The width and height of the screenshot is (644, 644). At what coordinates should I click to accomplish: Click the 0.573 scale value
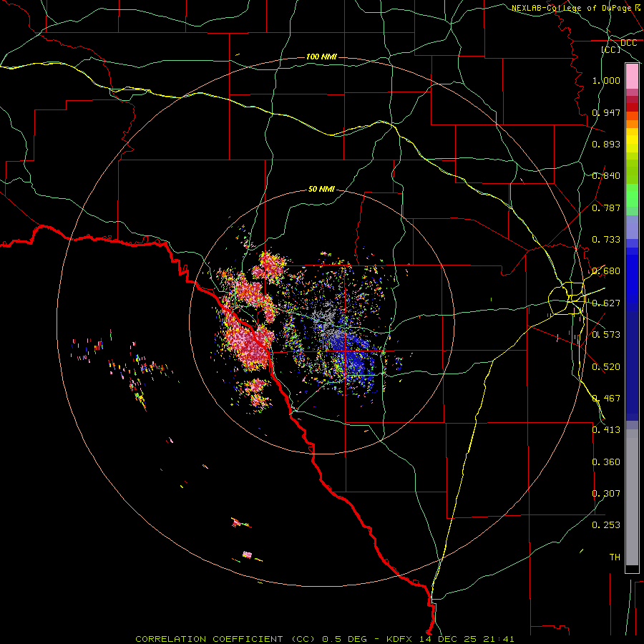click(606, 335)
